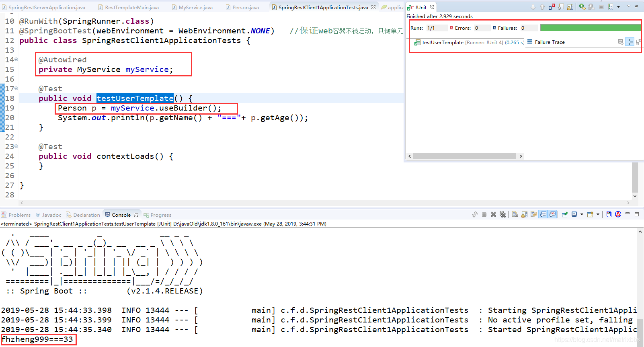Viewport: 644px width, 347px height.
Task: Close the Console view tab
Action: coord(136,215)
